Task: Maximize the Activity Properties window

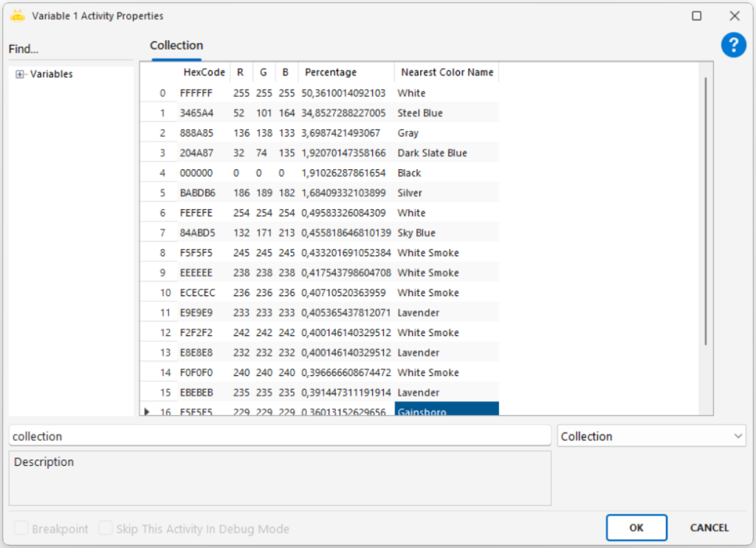Action: tap(696, 16)
